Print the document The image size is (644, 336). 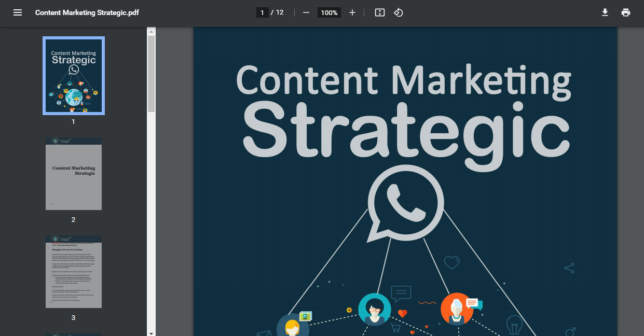pyautogui.click(x=626, y=12)
